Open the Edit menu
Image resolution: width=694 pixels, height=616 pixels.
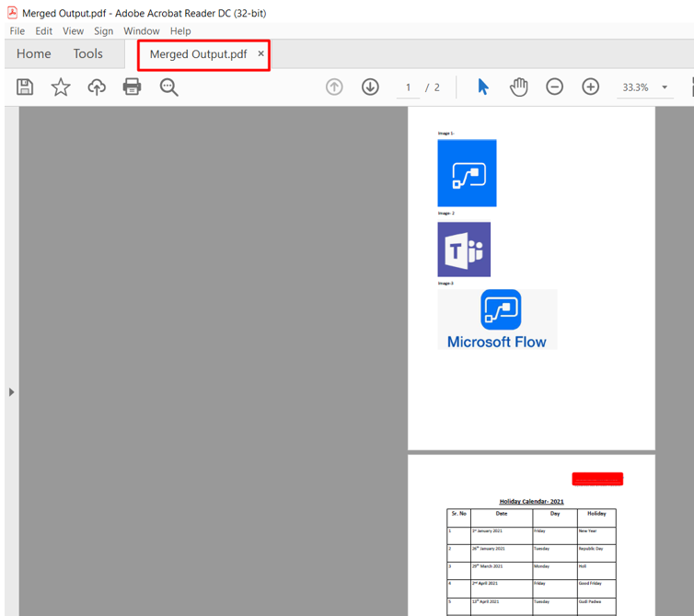click(x=44, y=31)
